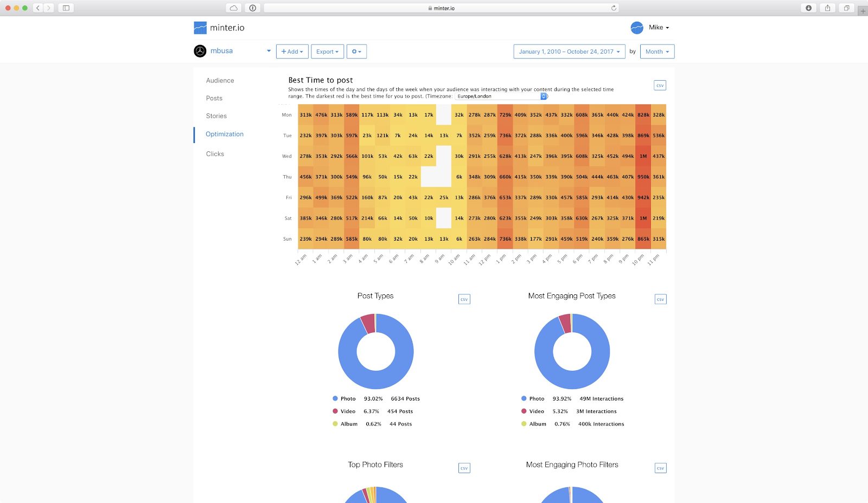Click the Saturday 630k heatmap cell

pos(582,218)
